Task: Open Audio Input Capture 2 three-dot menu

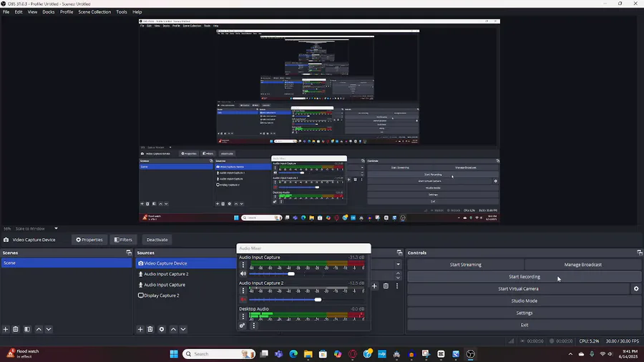Action: click(x=243, y=291)
